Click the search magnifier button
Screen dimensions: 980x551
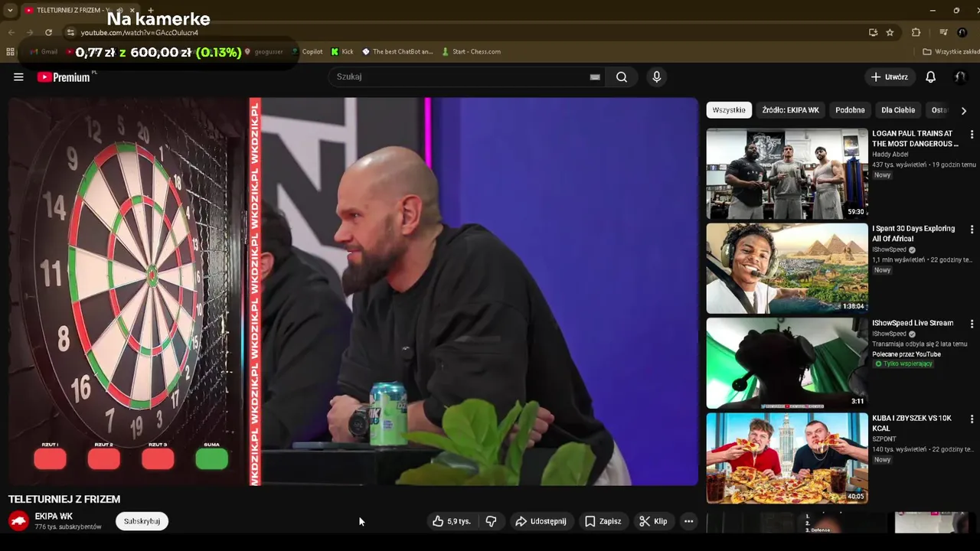coord(622,77)
